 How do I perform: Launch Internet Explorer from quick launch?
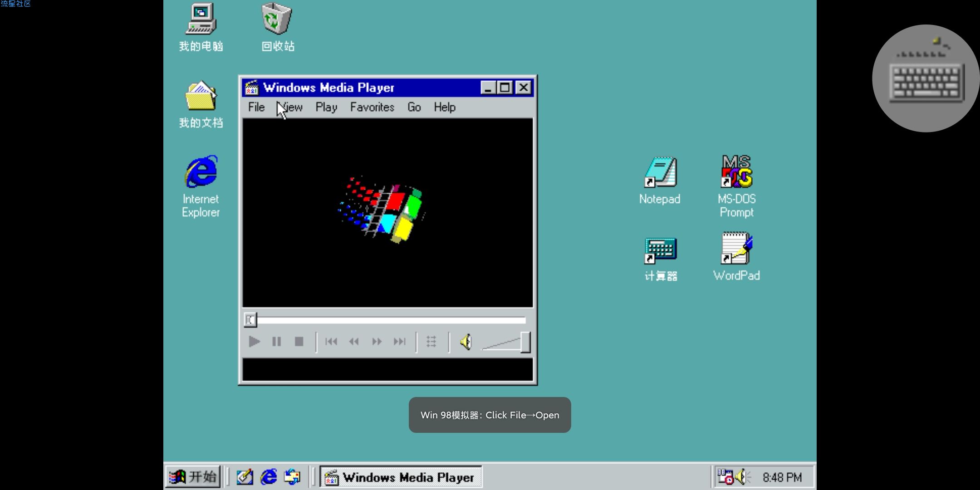(269, 477)
